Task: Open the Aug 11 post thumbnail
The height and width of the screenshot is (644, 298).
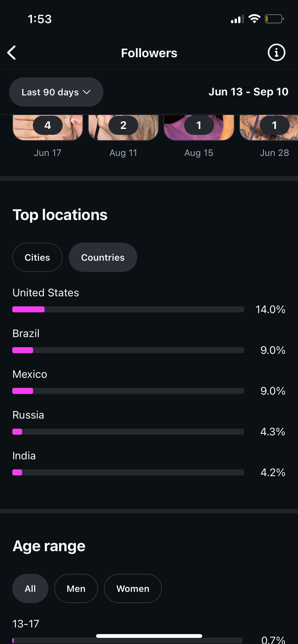Action: click(123, 127)
